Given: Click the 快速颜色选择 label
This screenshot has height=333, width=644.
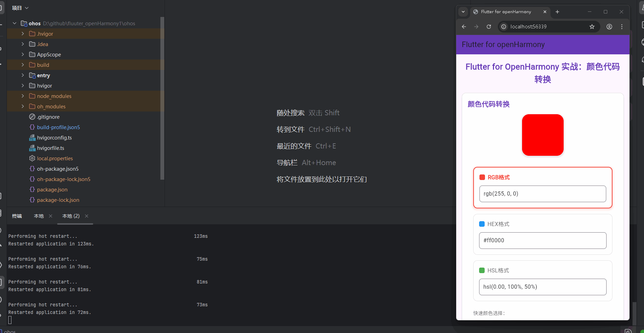Looking at the screenshot, I should tap(489, 313).
